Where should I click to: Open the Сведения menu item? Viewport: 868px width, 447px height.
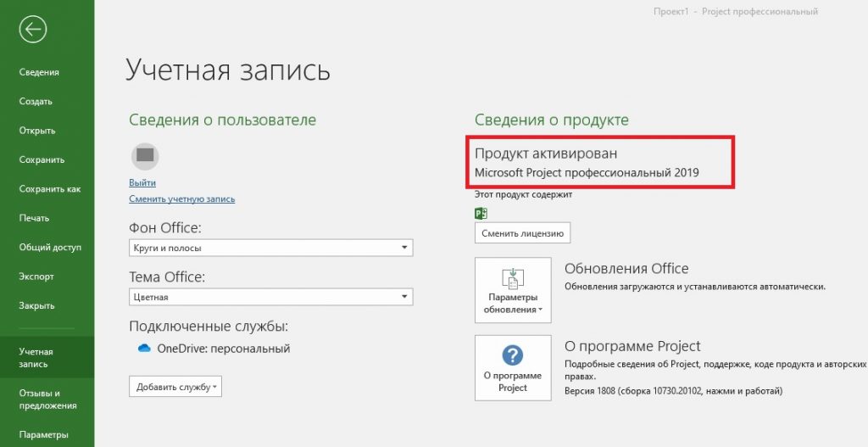tap(39, 72)
